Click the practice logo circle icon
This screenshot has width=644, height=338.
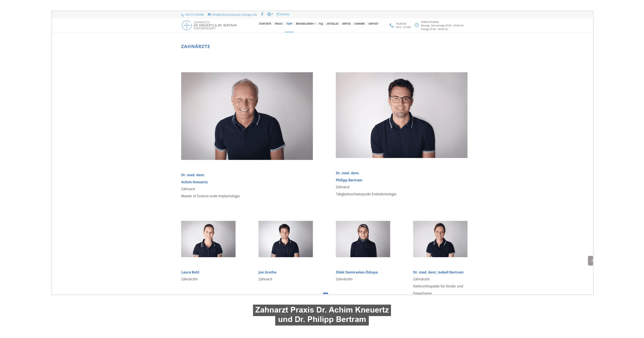[x=186, y=25]
